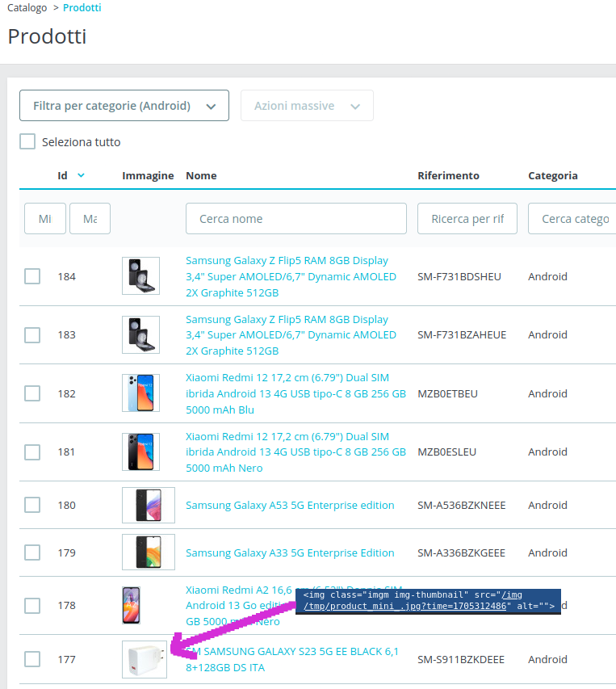The height and width of the screenshot is (689, 616).
Task: Click reference SM-A336BZKGEEE
Action: (462, 552)
